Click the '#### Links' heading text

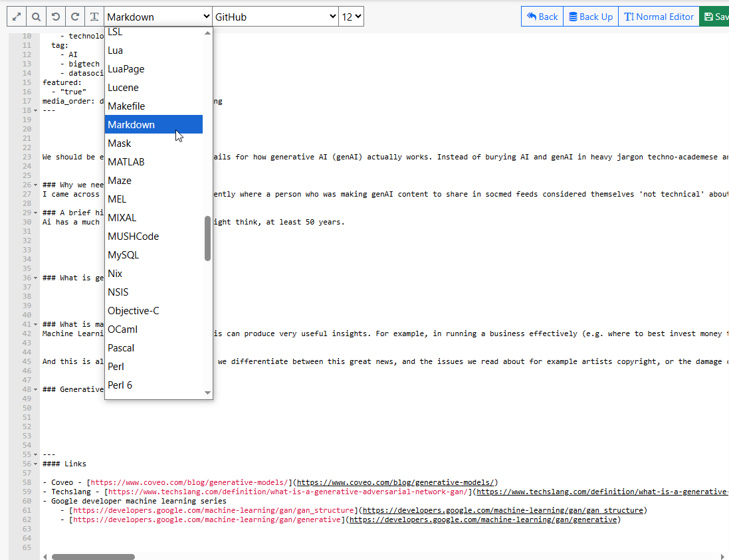coord(64,464)
